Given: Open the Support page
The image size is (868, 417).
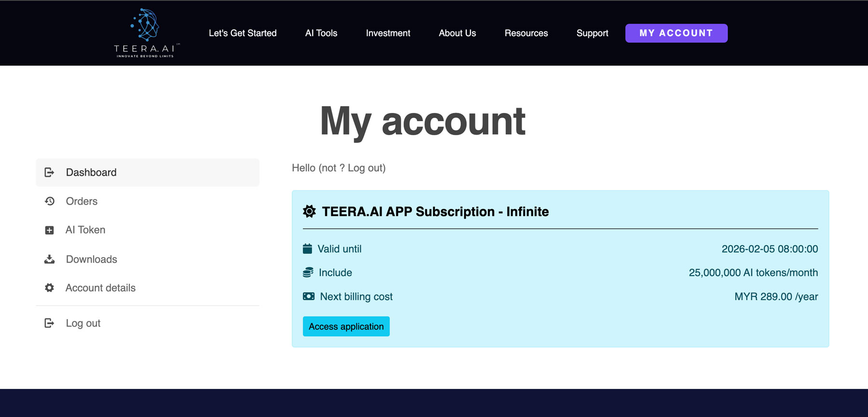Looking at the screenshot, I should 592,33.
